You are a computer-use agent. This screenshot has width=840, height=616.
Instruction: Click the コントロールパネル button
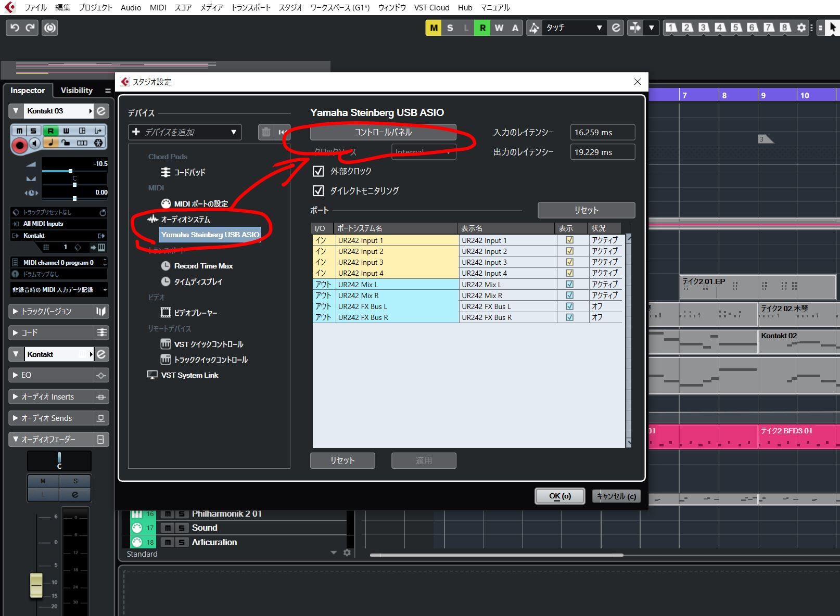(383, 132)
